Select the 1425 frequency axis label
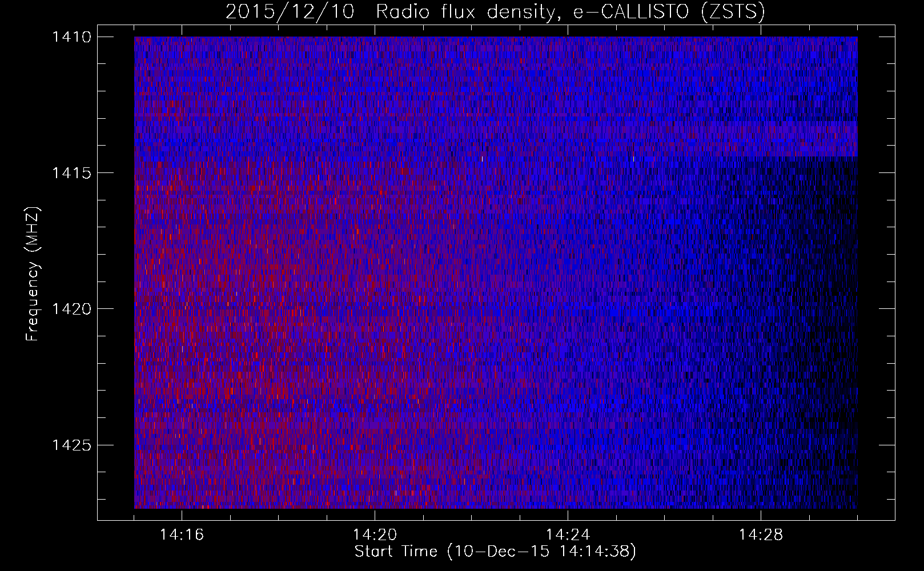 click(71, 445)
